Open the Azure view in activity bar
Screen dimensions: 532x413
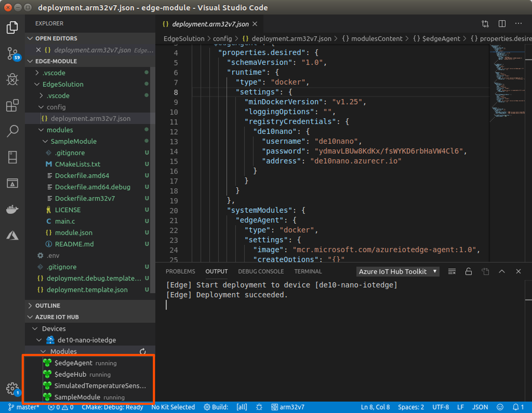click(x=12, y=235)
